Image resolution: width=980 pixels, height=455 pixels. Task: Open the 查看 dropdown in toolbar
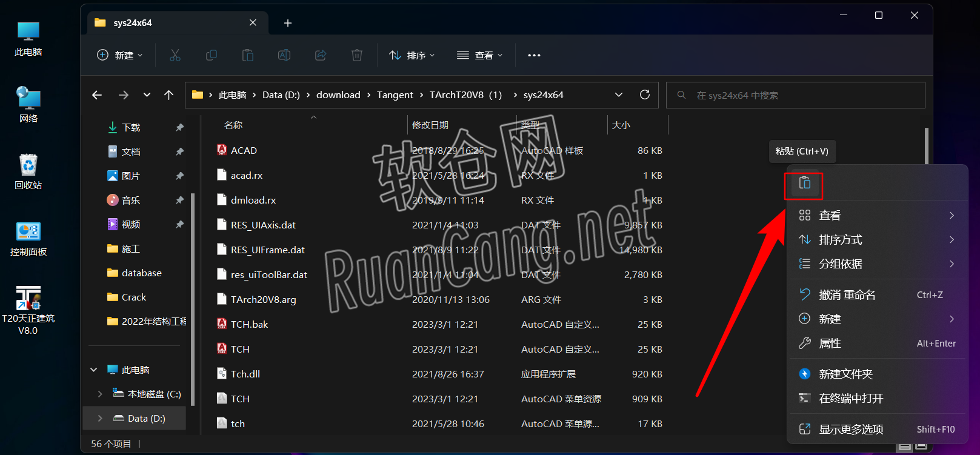pos(480,55)
